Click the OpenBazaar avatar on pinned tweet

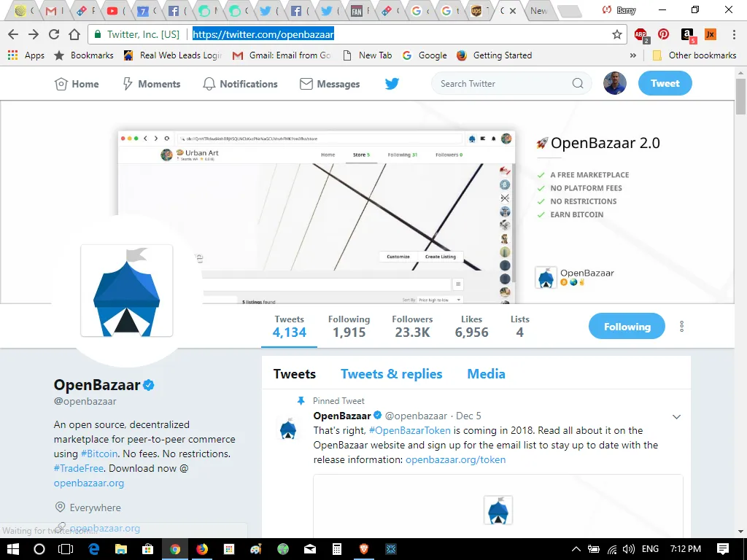(287, 428)
